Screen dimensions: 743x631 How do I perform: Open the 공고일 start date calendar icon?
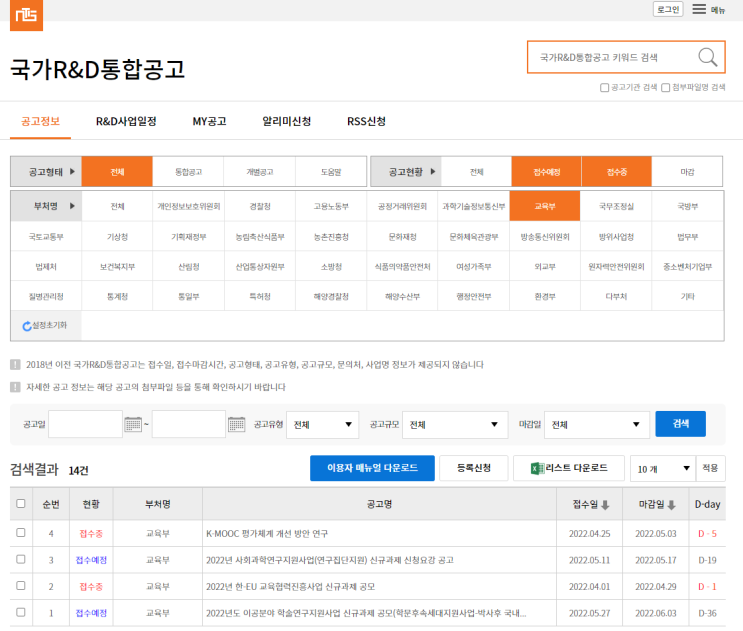133,424
